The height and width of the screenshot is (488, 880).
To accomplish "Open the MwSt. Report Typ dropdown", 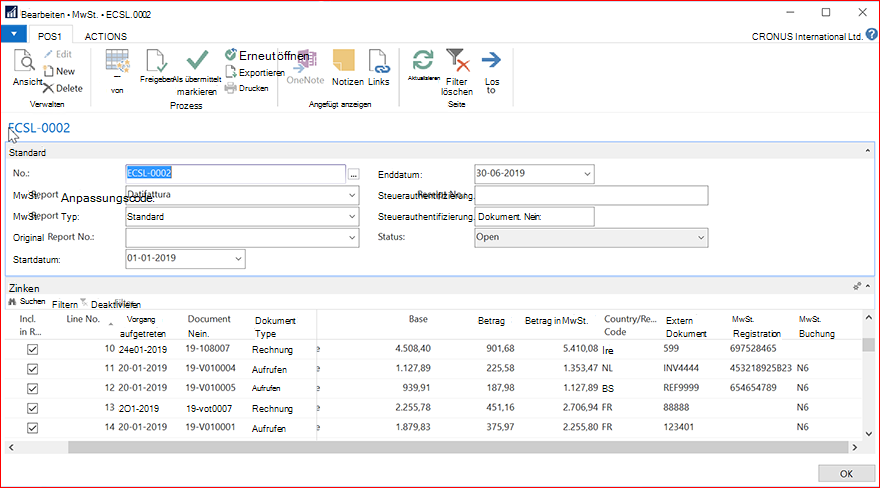I will [352, 217].
